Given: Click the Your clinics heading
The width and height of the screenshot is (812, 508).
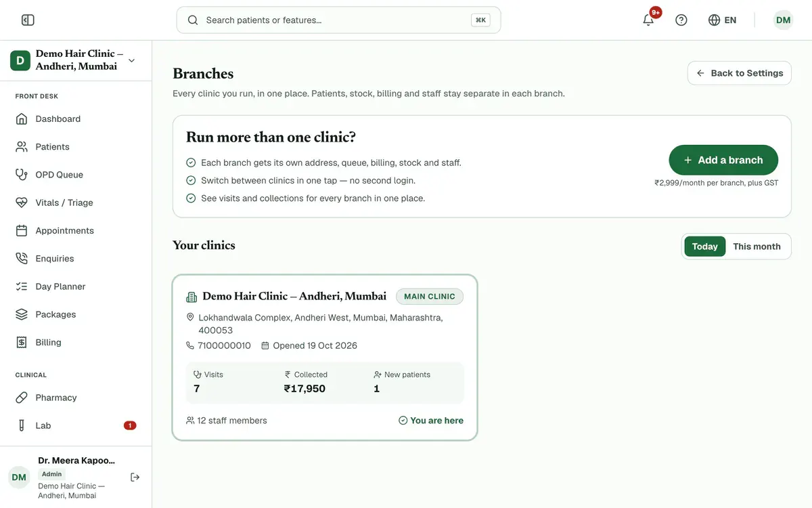Looking at the screenshot, I should point(204,245).
